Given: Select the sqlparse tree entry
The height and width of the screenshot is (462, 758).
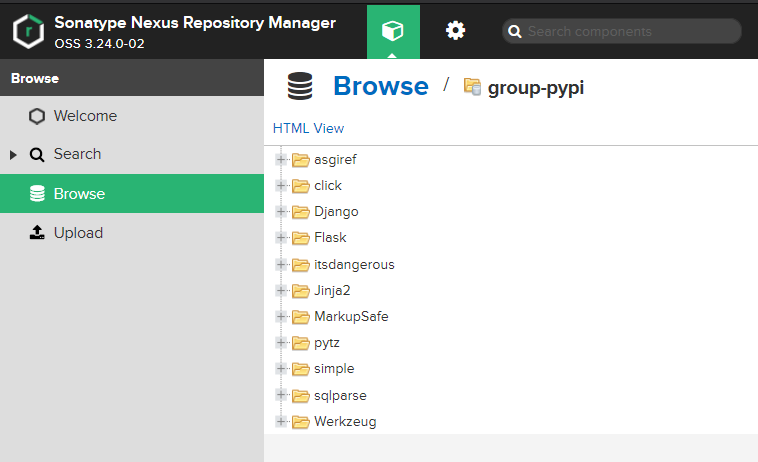Looking at the screenshot, I should point(340,395).
